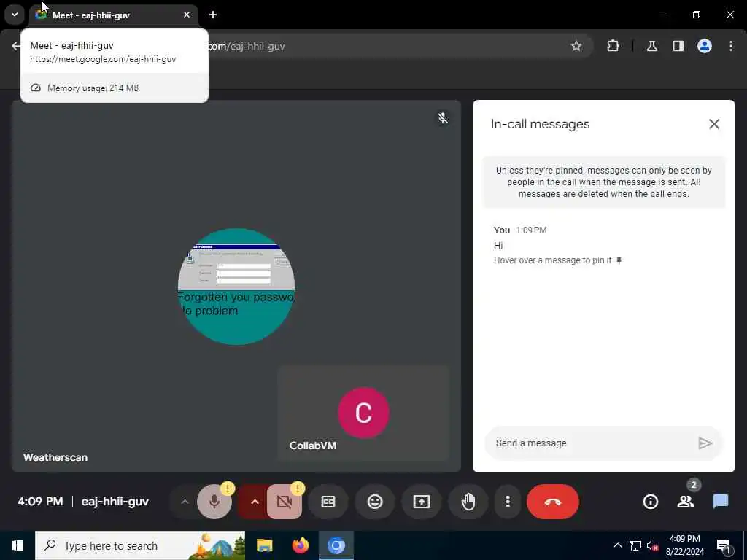Show hidden system tray icons
The image size is (747, 560).
click(x=617, y=545)
